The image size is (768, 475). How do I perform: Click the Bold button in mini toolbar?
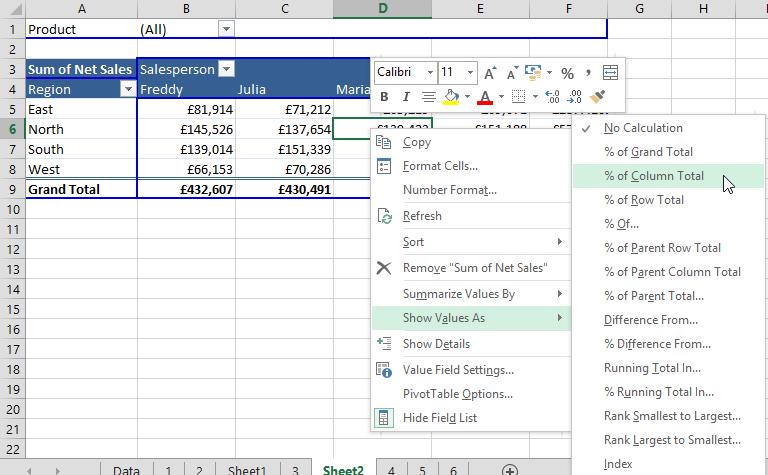pyautogui.click(x=385, y=97)
